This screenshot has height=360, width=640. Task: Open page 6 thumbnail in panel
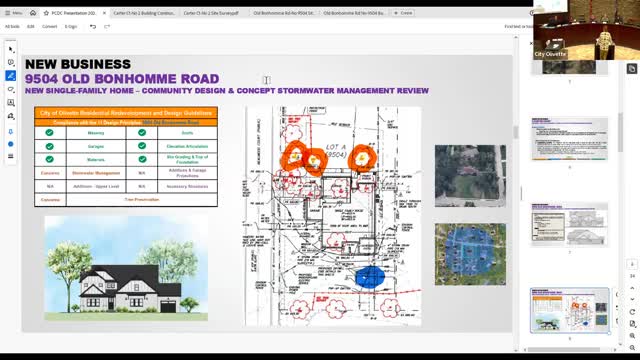pos(569,139)
